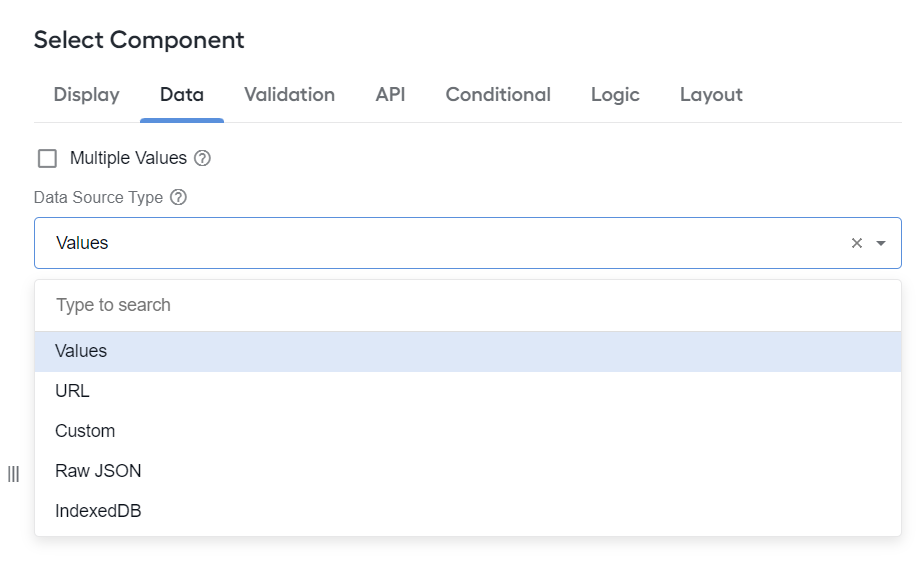Focus the Type to search field
This screenshot has height=561, width=919.
click(x=468, y=305)
